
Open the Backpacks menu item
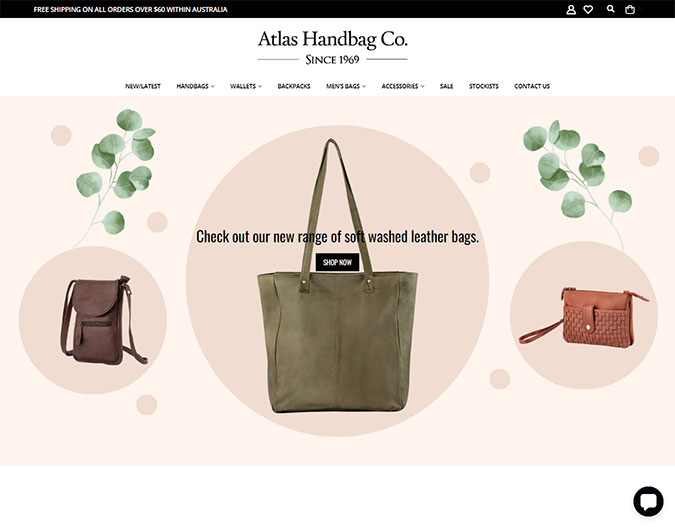coord(294,86)
